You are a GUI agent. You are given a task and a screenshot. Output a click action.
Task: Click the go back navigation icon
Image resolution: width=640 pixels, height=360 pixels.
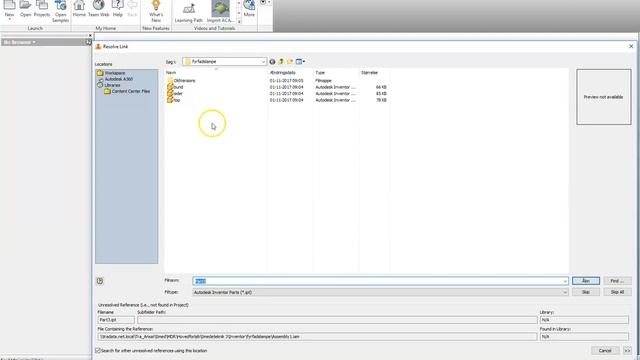pyautogui.click(x=272, y=62)
